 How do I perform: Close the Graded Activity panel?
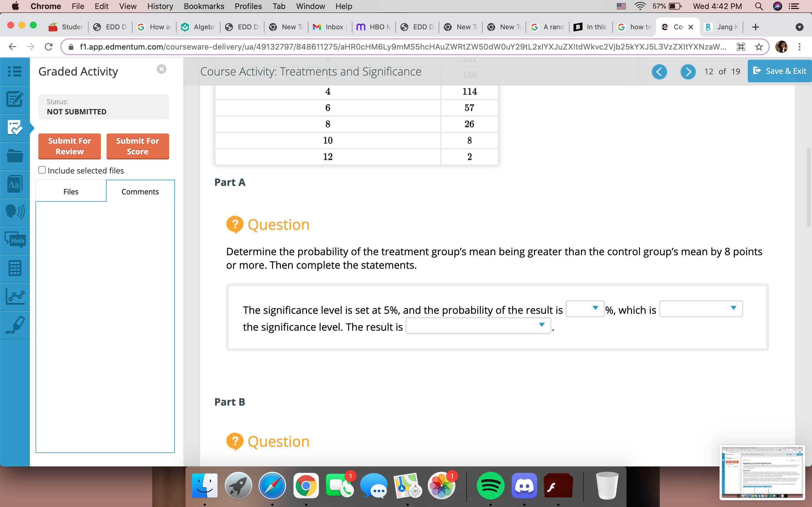[x=161, y=69]
